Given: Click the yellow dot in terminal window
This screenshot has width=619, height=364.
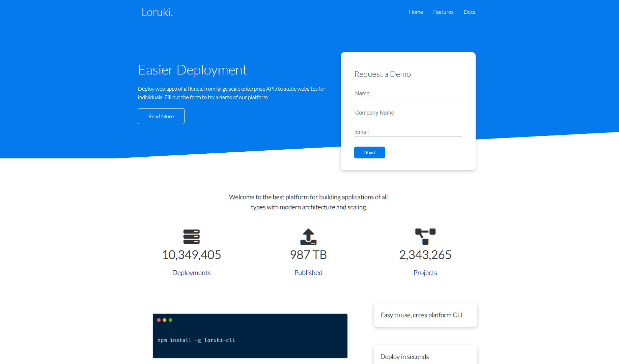Looking at the screenshot, I should pos(165,320).
